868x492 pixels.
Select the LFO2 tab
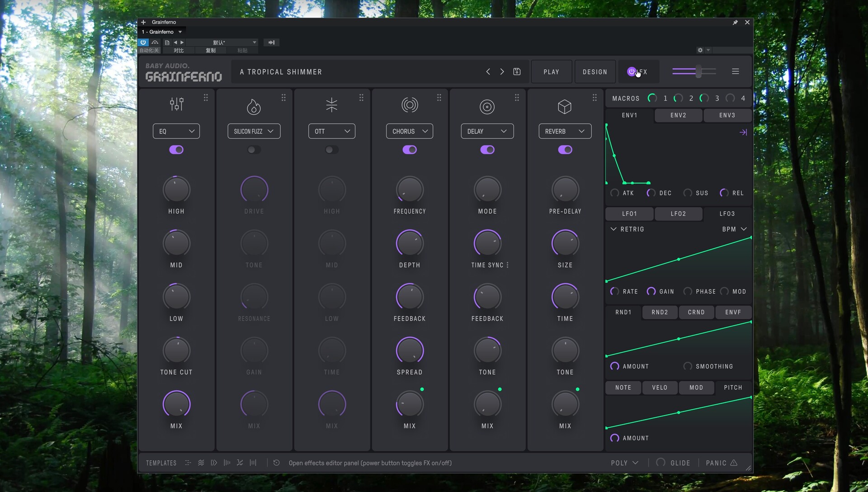pyautogui.click(x=678, y=214)
